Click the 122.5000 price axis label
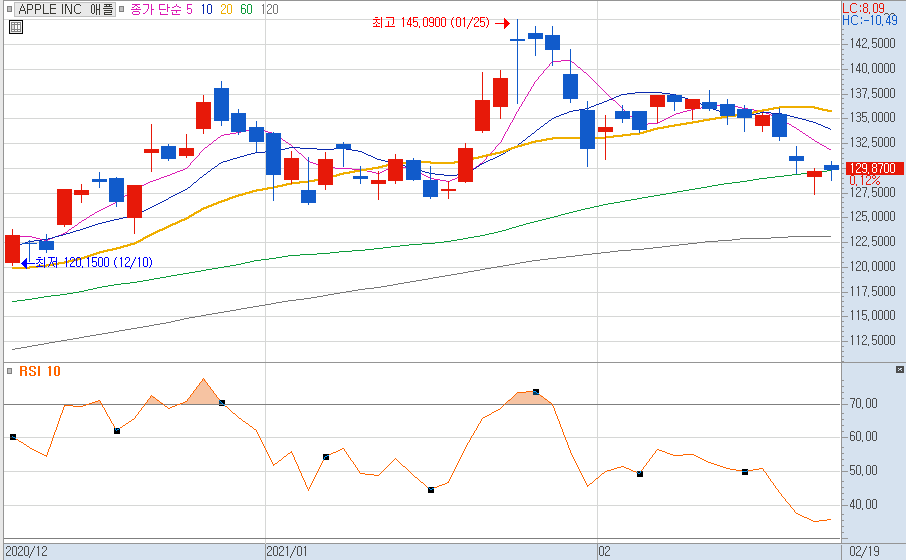The height and width of the screenshot is (560, 906). 872,242
